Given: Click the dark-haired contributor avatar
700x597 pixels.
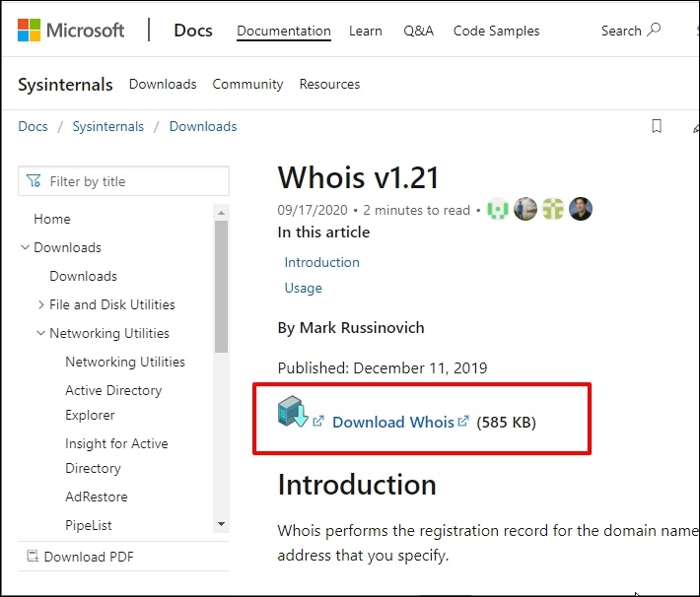Looking at the screenshot, I should 581,209.
